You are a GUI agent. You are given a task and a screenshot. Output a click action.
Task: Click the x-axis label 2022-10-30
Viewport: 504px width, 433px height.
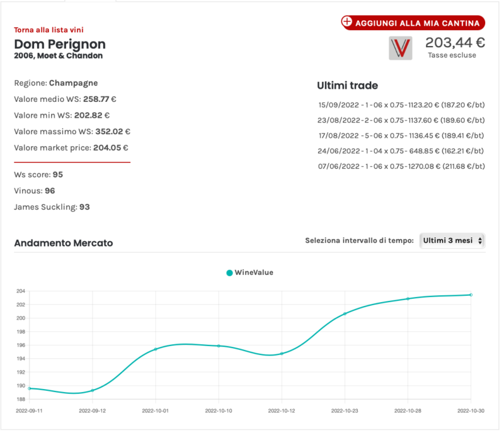471,411
